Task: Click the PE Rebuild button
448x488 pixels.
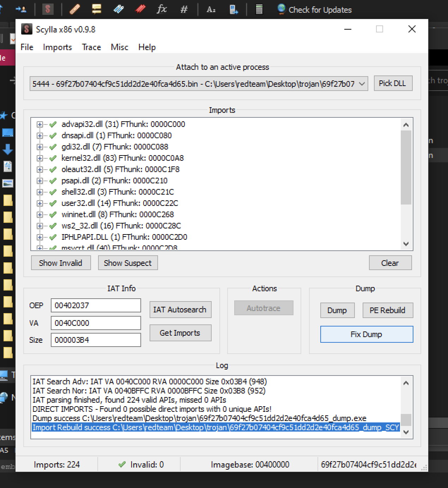Action: 388,310
